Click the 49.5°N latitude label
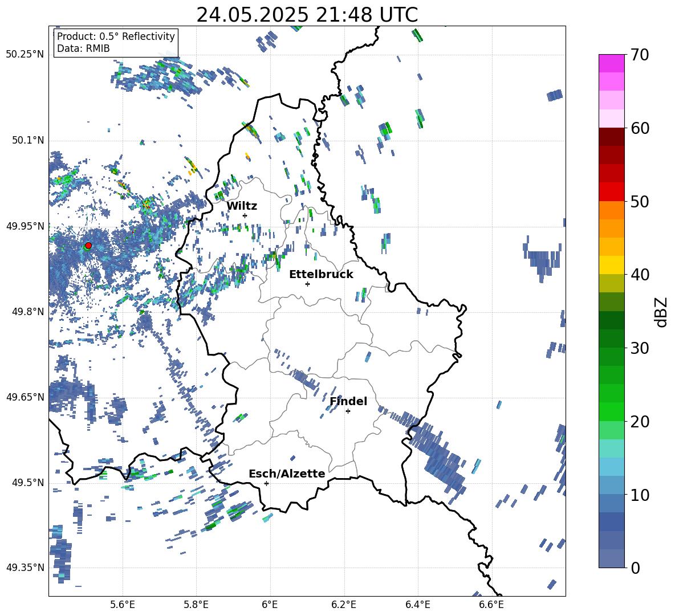Image resolution: width=675 pixels, height=616 pixels. point(27,482)
